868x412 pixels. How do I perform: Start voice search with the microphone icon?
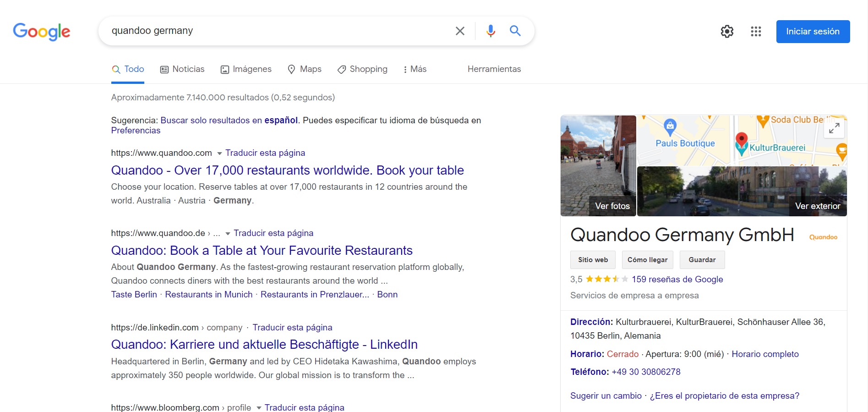coord(491,31)
